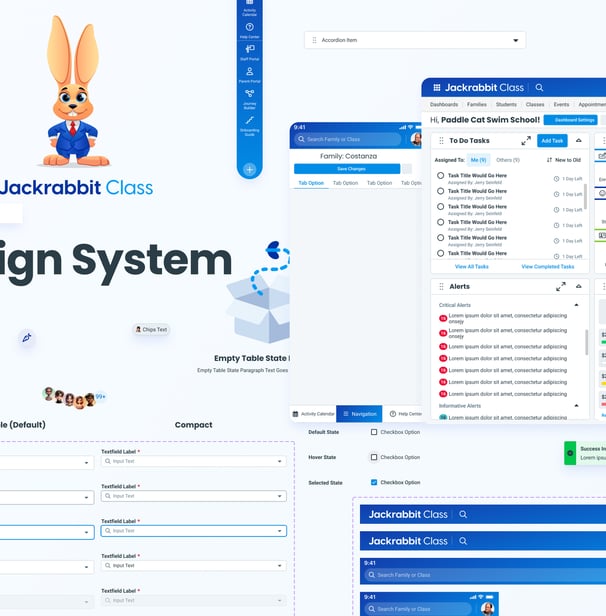This screenshot has width=606, height=616.
Task: Click the green Success notification icon
Action: [570, 453]
